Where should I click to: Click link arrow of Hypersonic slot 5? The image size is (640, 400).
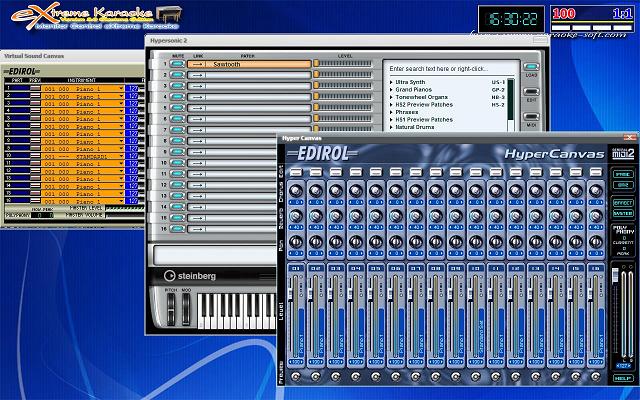click(x=197, y=108)
